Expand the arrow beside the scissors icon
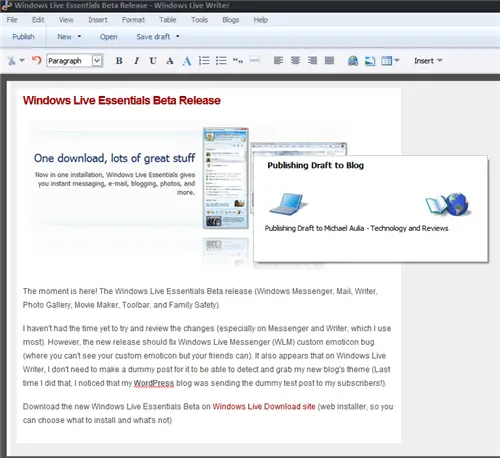Image resolution: width=500 pixels, height=458 pixels. [22, 61]
